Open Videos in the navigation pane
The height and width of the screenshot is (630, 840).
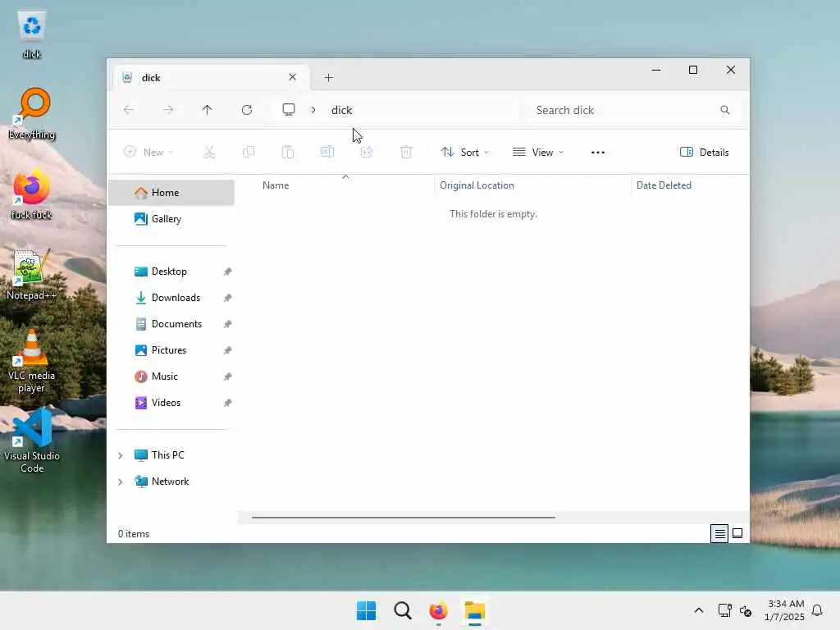coord(171,403)
